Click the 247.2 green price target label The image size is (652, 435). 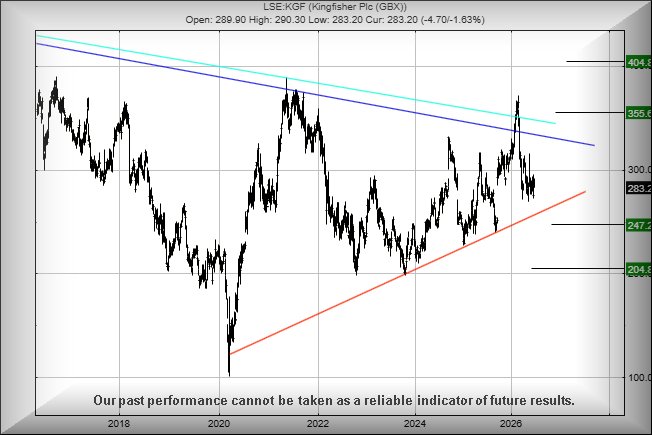639,225
